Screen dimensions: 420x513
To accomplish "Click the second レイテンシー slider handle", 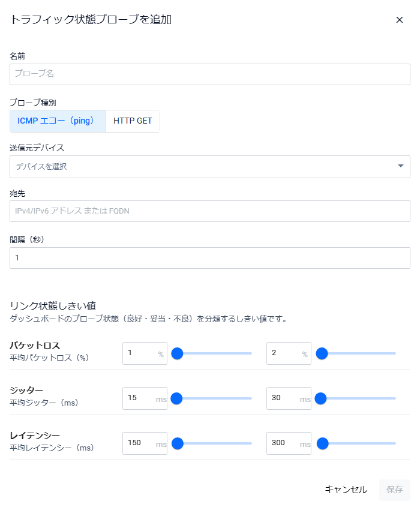I will [322, 443].
